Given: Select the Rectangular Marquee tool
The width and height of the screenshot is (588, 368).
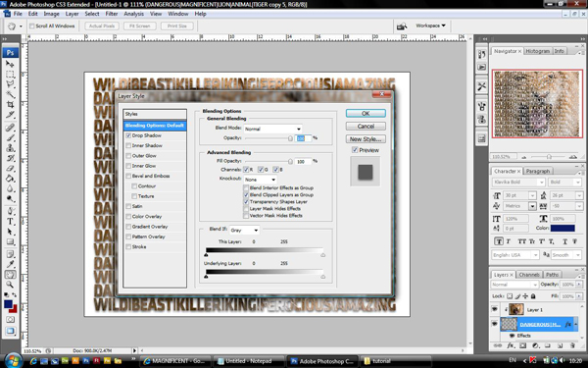Looking at the screenshot, I should pyautogui.click(x=10, y=74).
